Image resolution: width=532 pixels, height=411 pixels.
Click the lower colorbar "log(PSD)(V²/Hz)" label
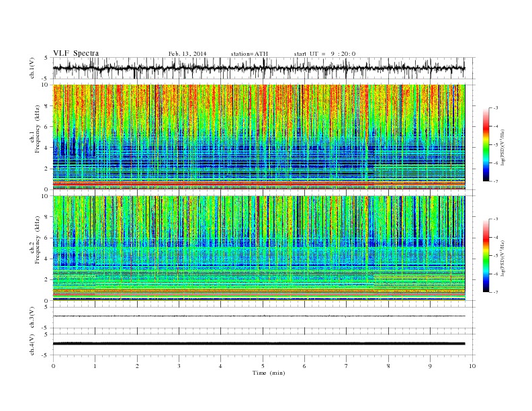[x=502, y=258]
